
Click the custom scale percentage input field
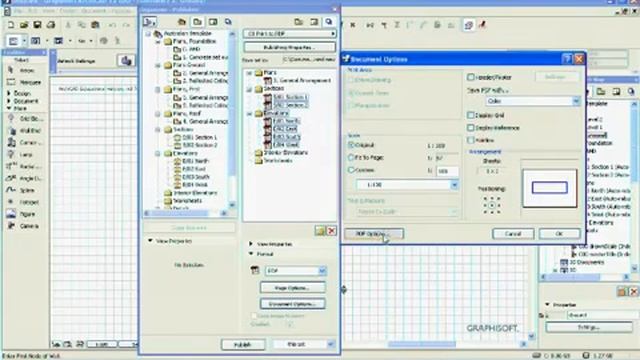[x=447, y=171]
